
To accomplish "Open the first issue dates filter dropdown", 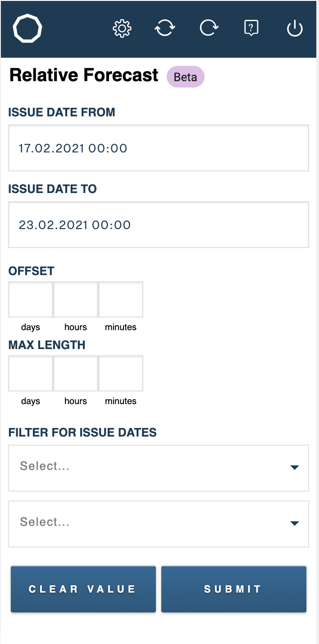I will pos(159,468).
